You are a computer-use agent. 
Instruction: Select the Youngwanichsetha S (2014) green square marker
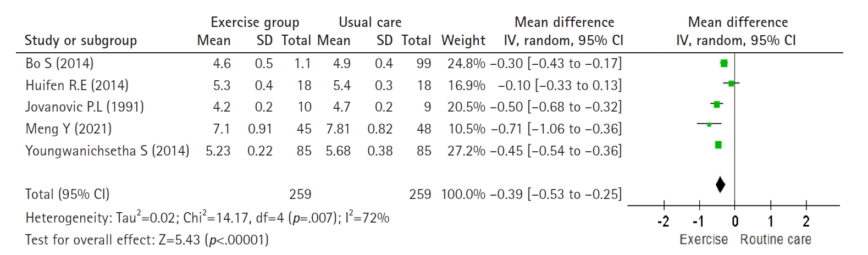[x=718, y=145]
